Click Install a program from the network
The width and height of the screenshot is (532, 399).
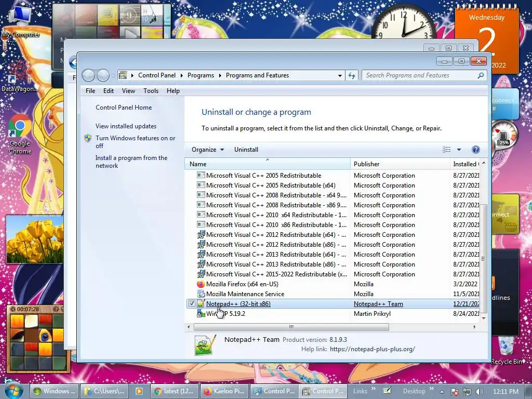131,162
